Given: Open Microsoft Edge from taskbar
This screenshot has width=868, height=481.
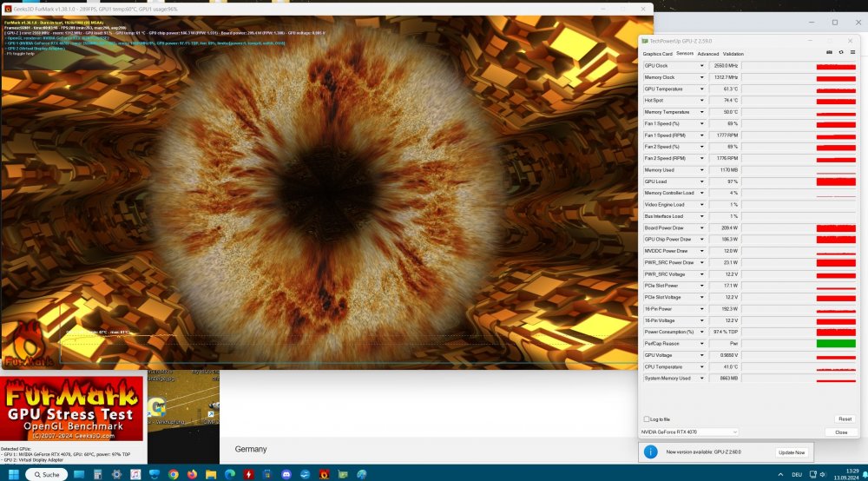Looking at the screenshot, I should pyautogui.click(x=230, y=474).
